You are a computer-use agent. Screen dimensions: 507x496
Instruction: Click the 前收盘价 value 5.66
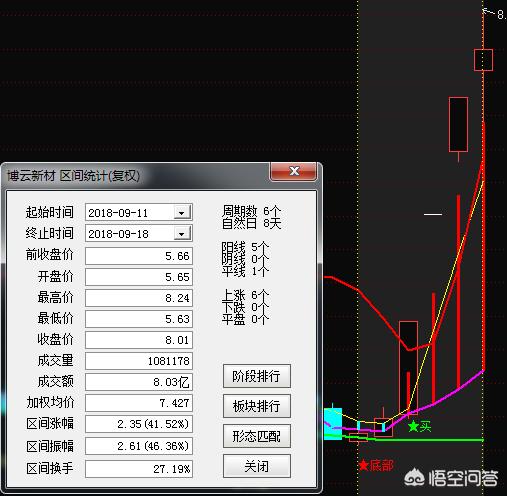(139, 256)
